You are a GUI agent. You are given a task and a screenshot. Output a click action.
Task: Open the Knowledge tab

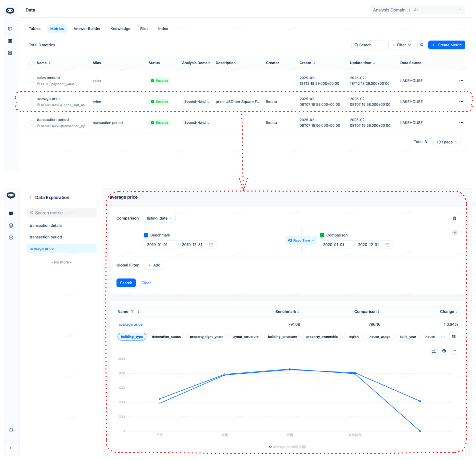click(120, 29)
